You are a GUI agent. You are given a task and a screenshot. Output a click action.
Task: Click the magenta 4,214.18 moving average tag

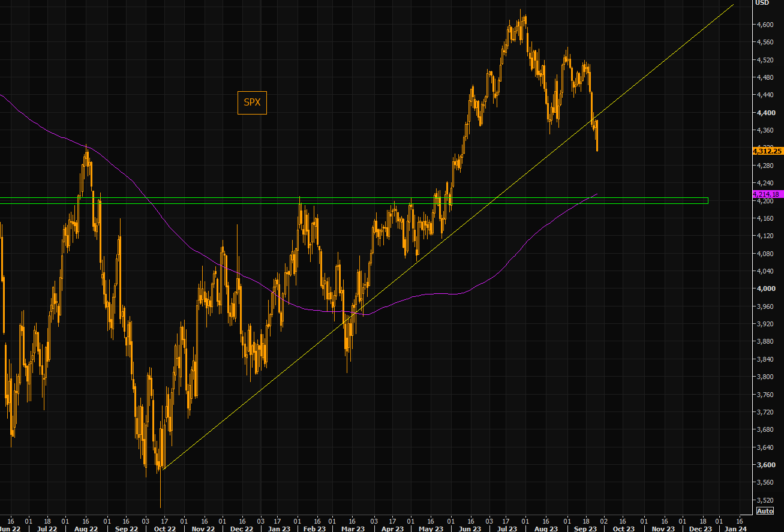(767, 194)
